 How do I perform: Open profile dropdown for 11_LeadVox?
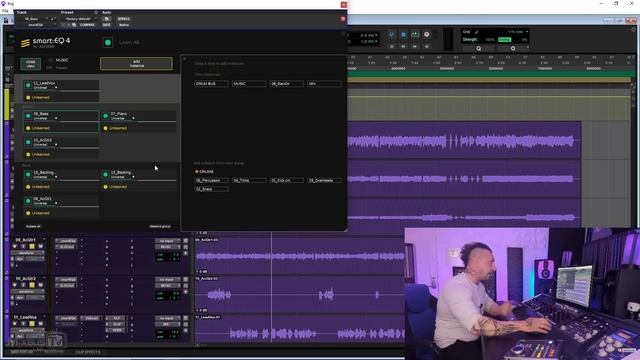coord(56,88)
